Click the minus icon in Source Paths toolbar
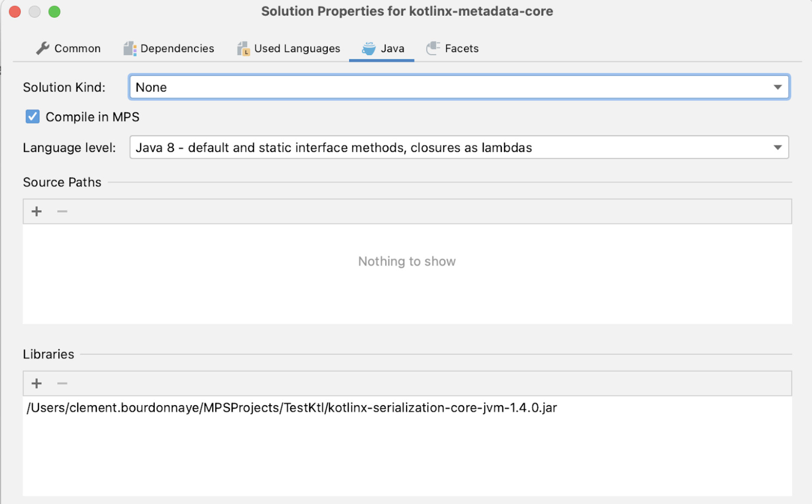Screen dimensions: 812x504 point(62,211)
